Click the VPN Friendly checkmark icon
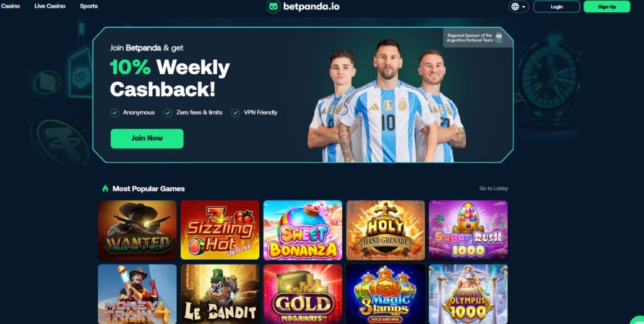 click(235, 113)
